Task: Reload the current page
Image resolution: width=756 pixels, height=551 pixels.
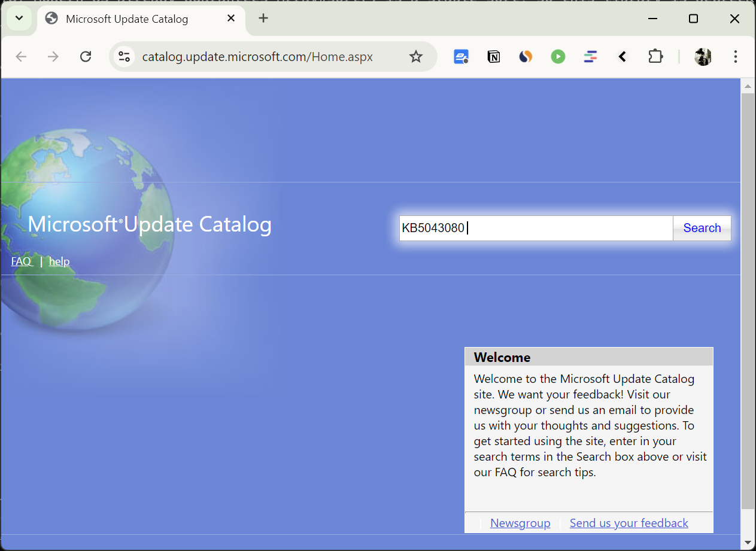Action: coord(86,57)
